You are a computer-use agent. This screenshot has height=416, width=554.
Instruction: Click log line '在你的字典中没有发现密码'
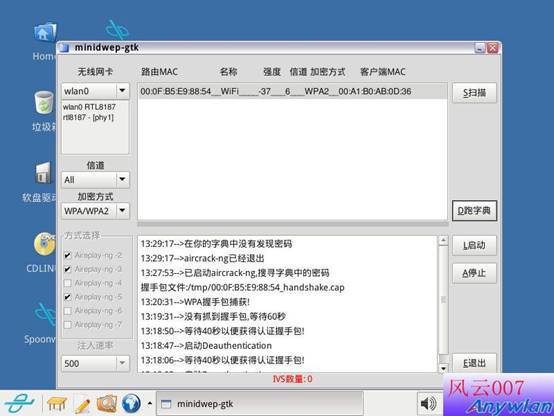(x=216, y=244)
